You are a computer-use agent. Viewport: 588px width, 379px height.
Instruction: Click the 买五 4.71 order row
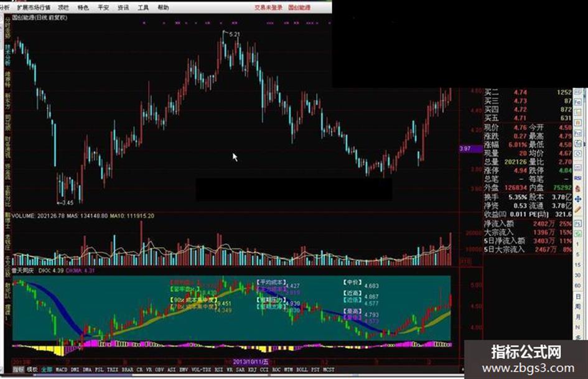(x=528, y=118)
